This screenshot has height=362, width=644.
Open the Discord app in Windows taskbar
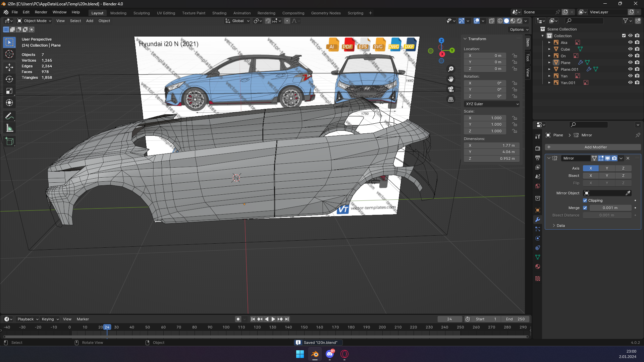click(330, 354)
